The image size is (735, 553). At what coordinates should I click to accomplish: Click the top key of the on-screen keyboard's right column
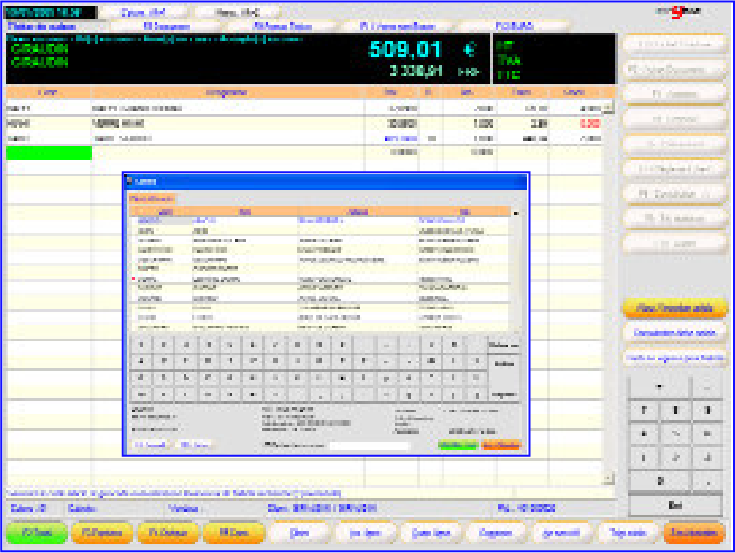[505, 344]
